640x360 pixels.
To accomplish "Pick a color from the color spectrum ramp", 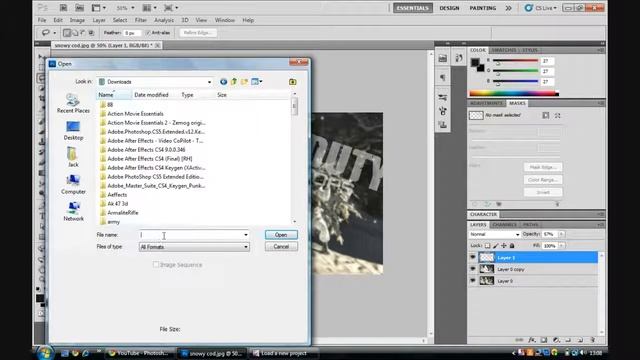I will (x=514, y=93).
